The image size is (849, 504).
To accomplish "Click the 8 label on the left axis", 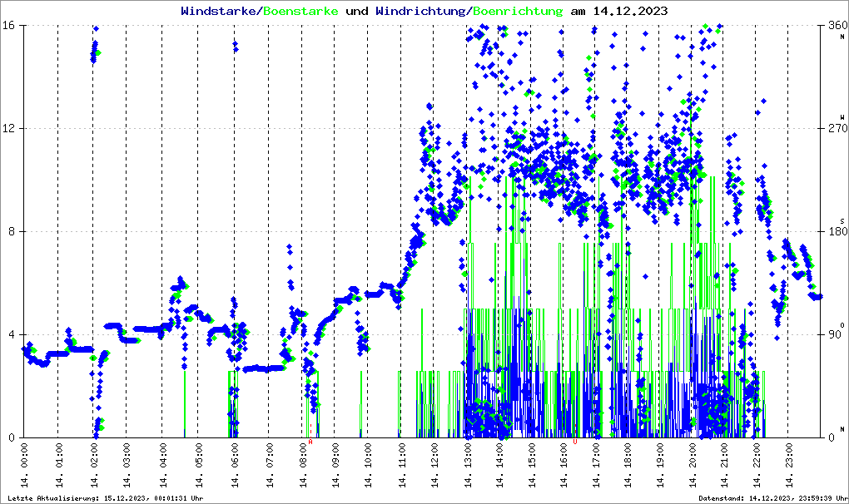I will click(15, 232).
